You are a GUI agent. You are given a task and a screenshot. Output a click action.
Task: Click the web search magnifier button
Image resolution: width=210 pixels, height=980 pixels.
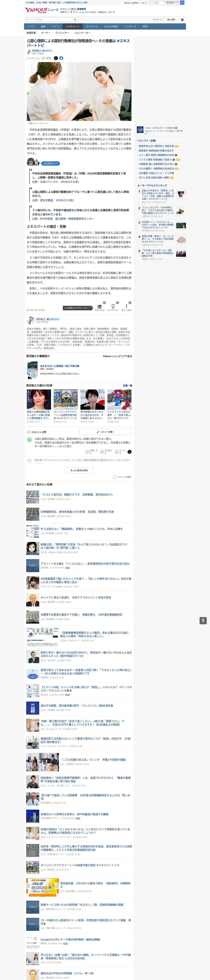(182, 3)
